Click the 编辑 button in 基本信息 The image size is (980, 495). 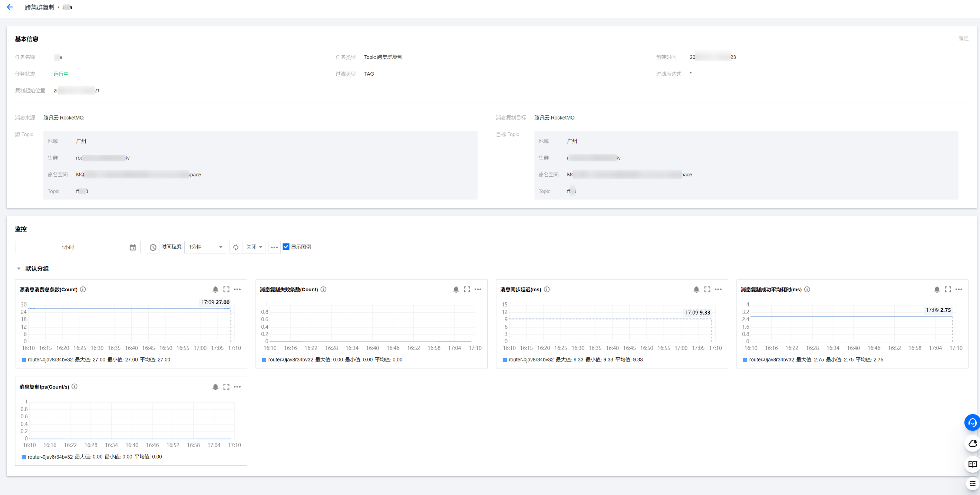point(963,39)
